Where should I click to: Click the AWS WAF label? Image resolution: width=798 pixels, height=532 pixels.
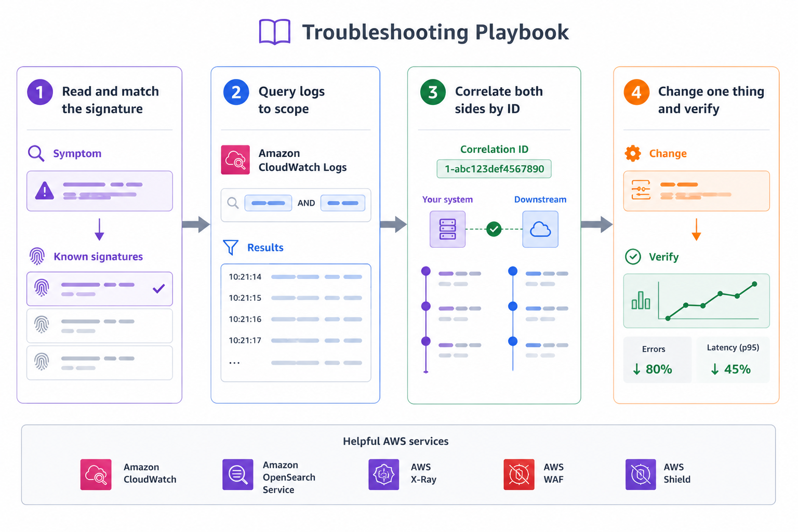[x=554, y=473]
